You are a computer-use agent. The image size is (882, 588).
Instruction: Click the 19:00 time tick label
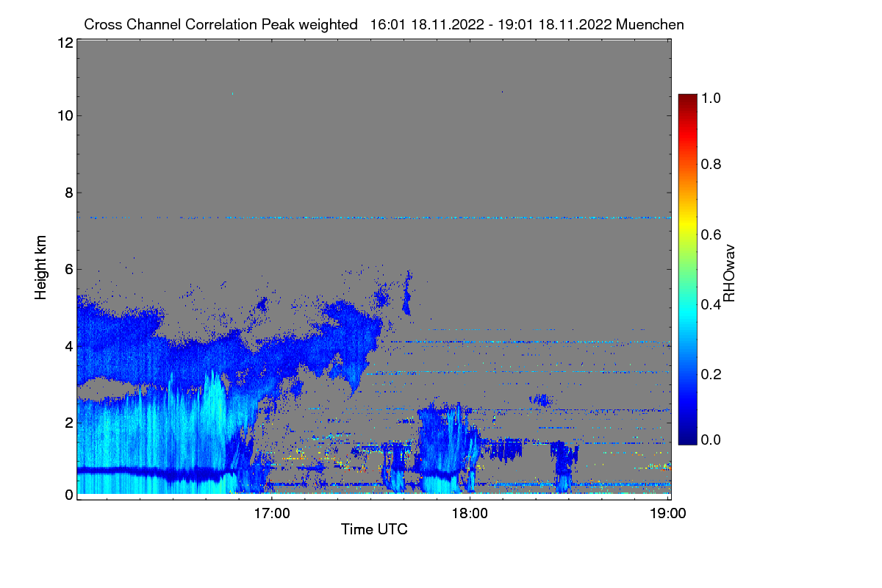(x=668, y=514)
